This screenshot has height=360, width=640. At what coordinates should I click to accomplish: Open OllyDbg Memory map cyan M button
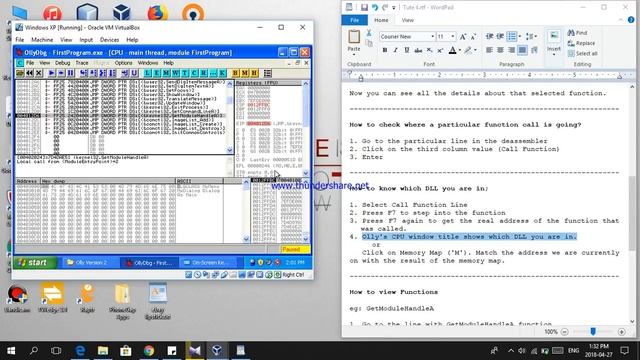(x=166, y=73)
